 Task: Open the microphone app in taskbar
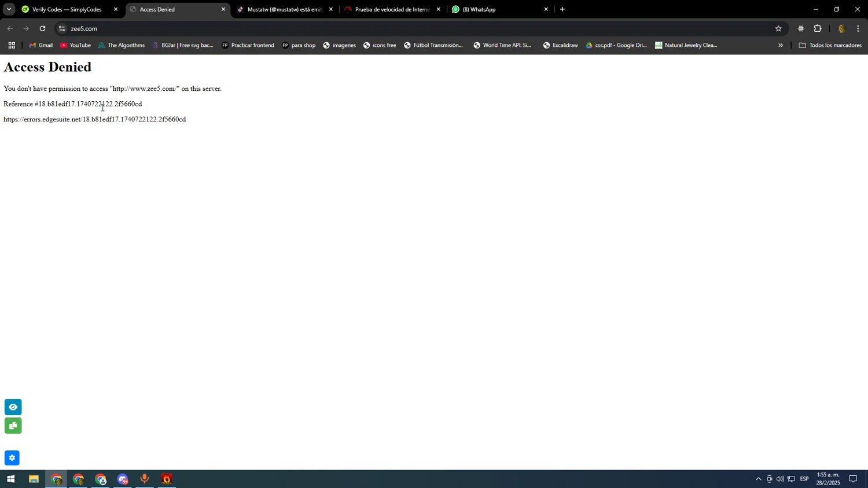[145, 479]
